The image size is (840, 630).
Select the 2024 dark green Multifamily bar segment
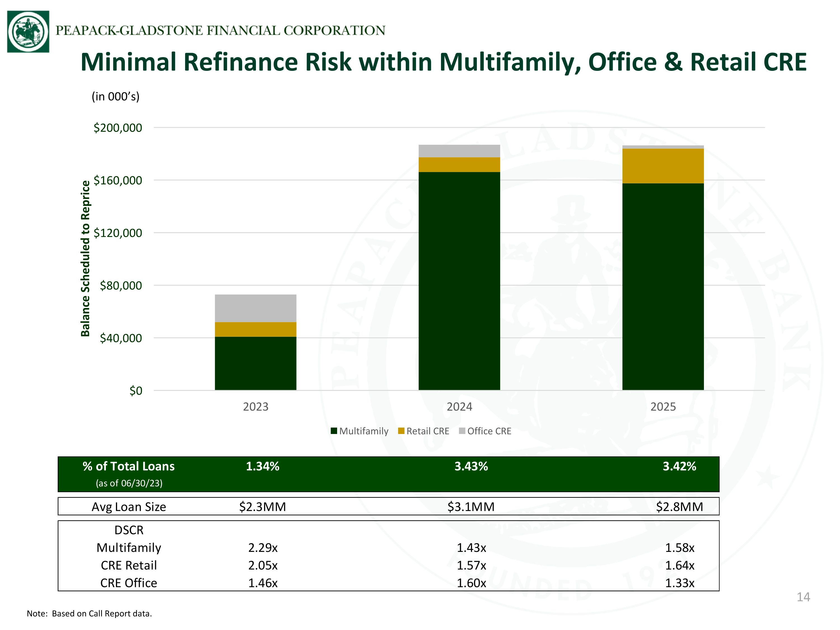(x=459, y=281)
